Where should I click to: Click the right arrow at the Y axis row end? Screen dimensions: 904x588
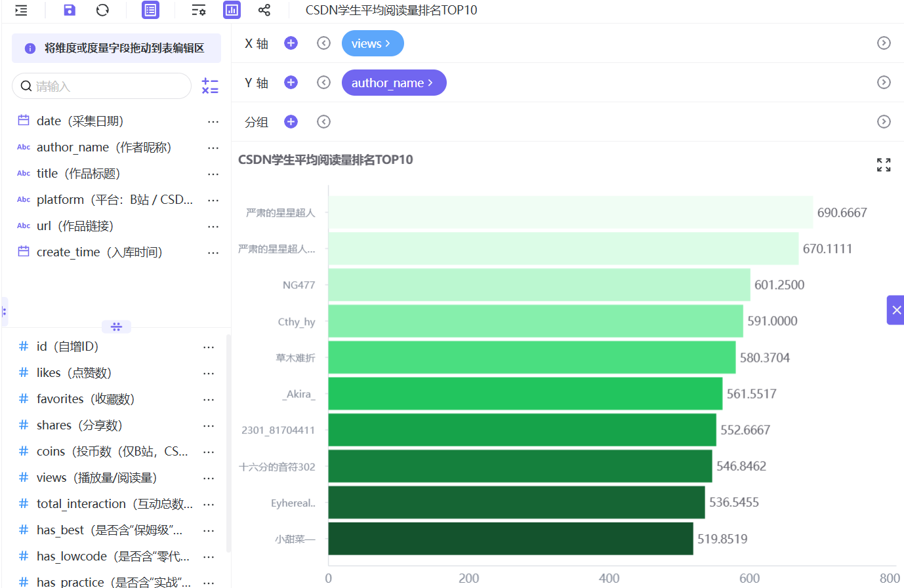click(884, 83)
